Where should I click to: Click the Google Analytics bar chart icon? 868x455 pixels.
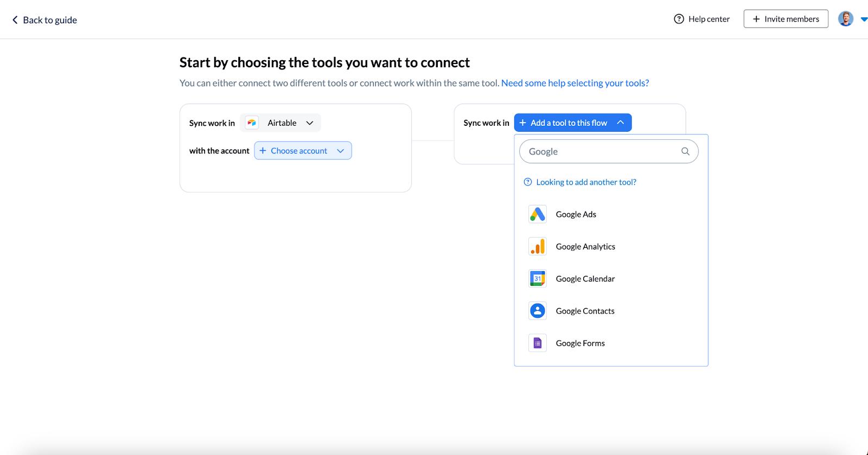coord(537,246)
